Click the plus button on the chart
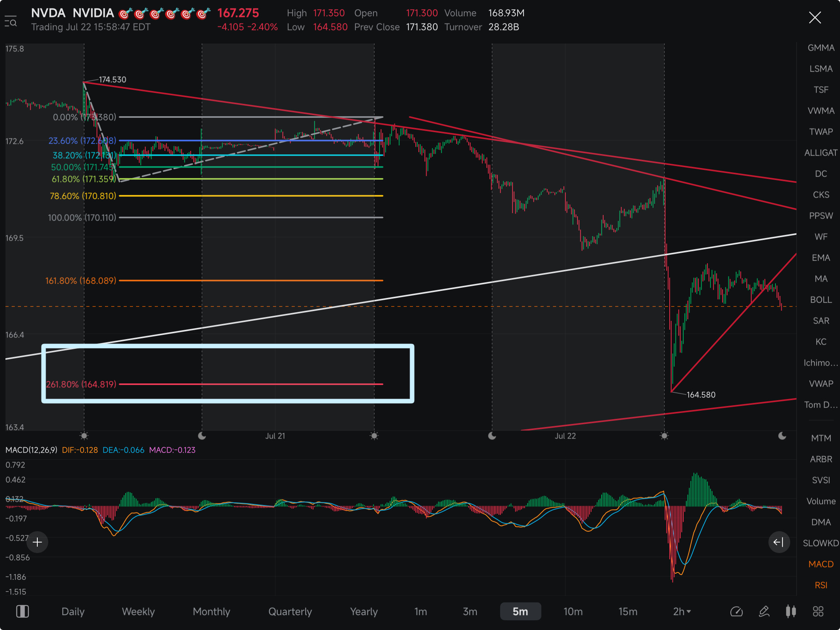 coord(37,542)
